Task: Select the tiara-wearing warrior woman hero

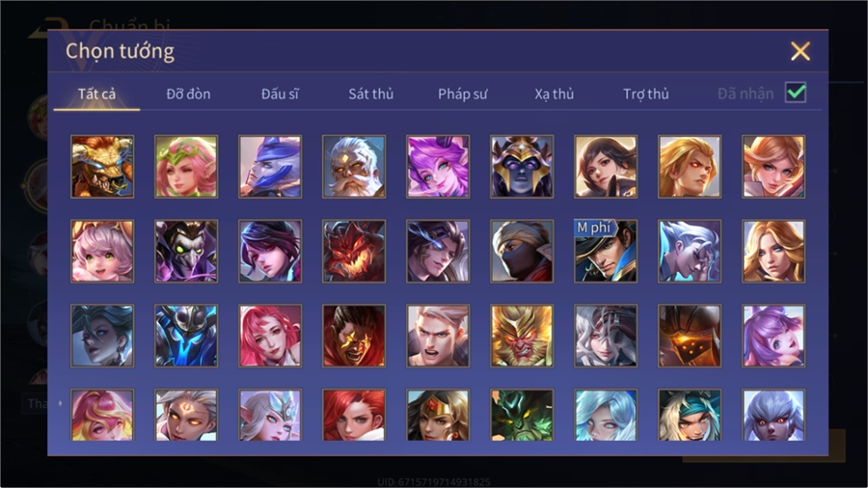Action: click(438, 415)
